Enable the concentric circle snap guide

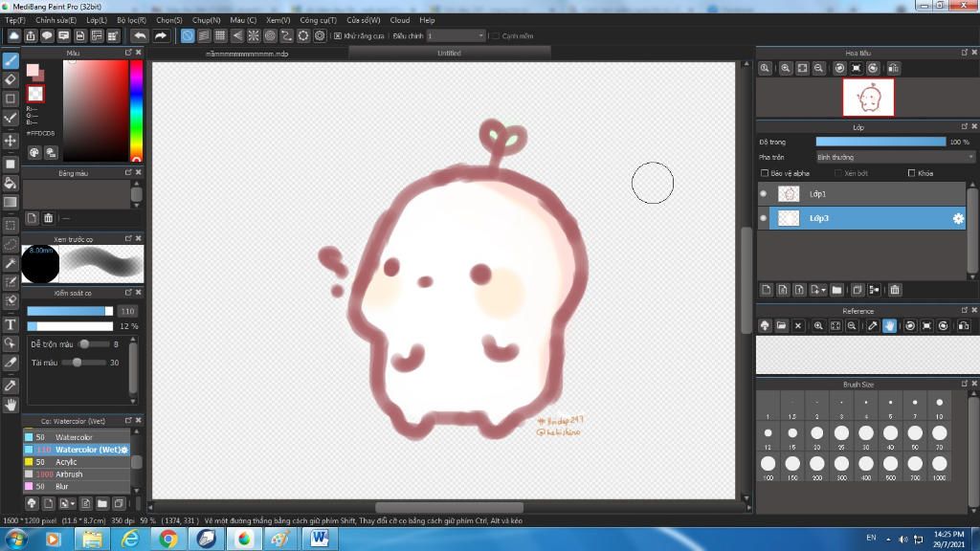tap(270, 35)
